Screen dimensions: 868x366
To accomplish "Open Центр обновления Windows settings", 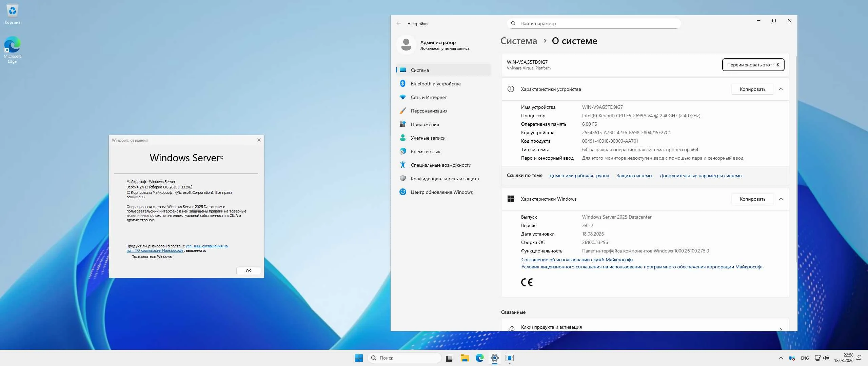I will click(x=443, y=192).
